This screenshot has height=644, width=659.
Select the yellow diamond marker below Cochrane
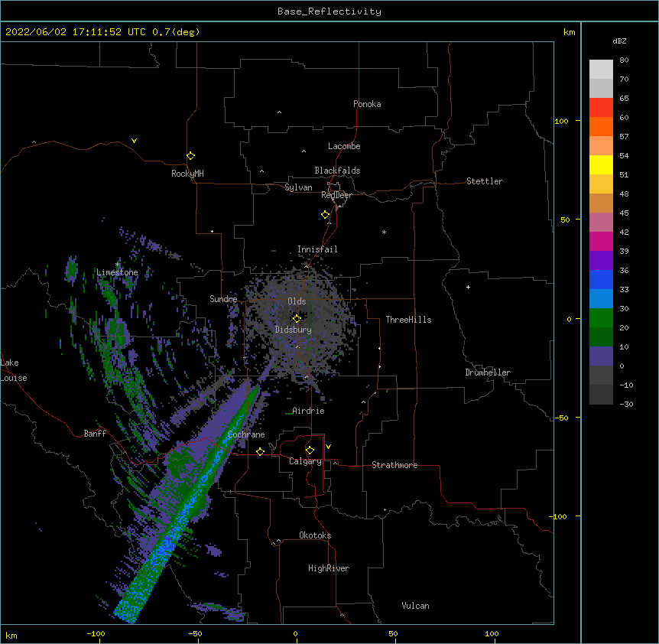coord(260,451)
